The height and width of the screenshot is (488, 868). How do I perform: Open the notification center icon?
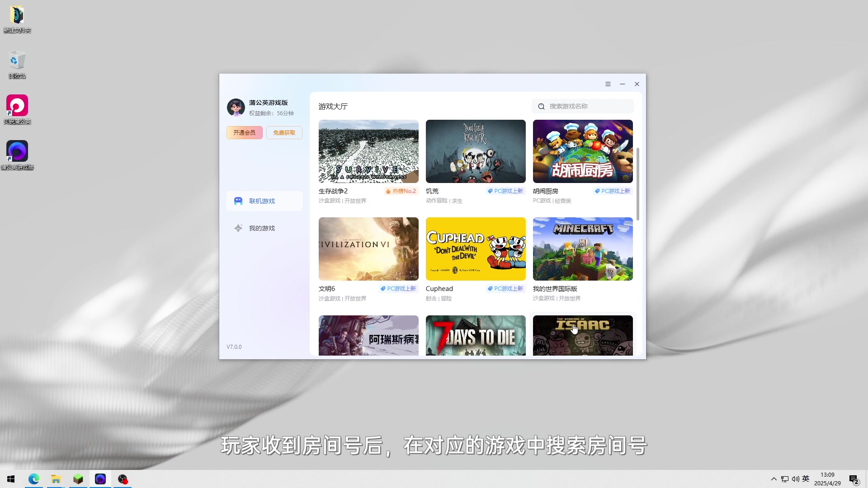[854, 479]
